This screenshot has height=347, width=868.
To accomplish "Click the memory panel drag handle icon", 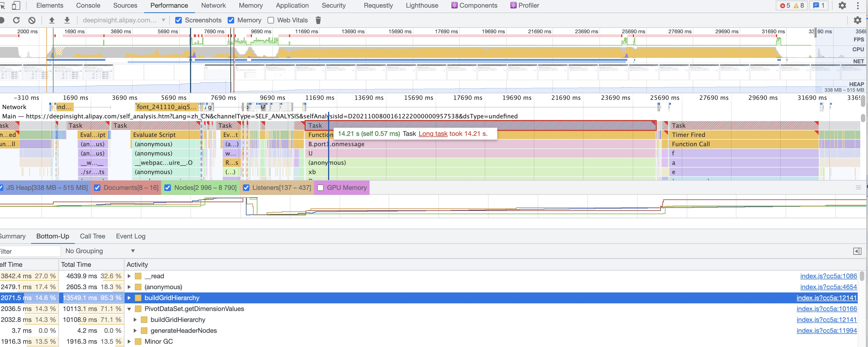I will (858, 188).
